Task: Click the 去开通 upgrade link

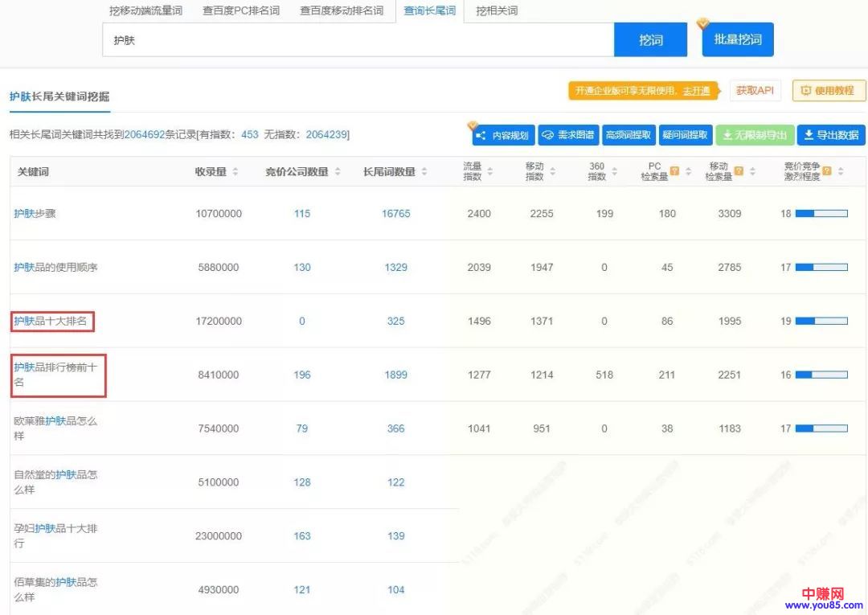Action: click(x=696, y=91)
